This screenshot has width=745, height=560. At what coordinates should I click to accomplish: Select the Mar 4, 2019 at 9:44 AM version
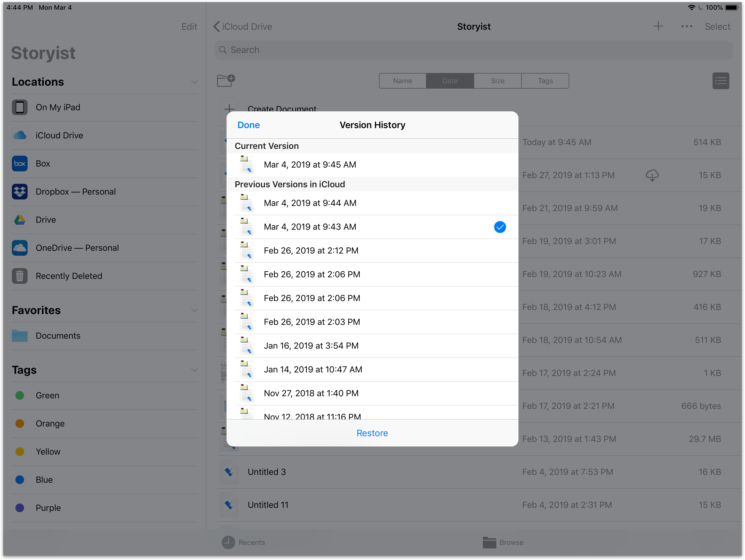click(372, 203)
